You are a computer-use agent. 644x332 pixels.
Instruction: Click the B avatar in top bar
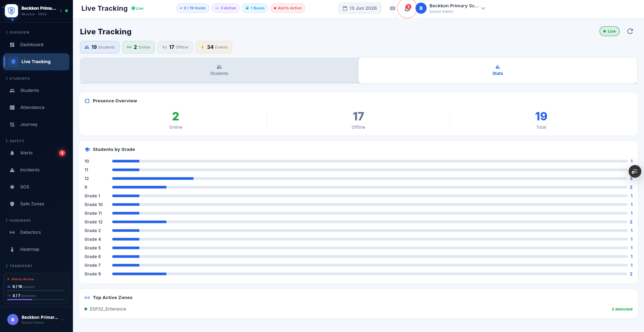click(x=421, y=8)
